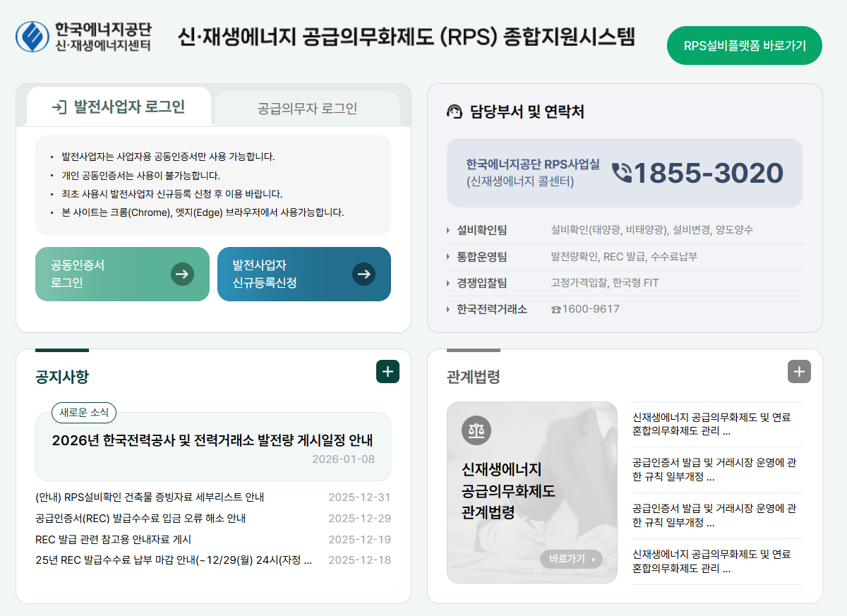Click the 1855-3020 phone number
The image size is (847, 616).
tap(709, 173)
